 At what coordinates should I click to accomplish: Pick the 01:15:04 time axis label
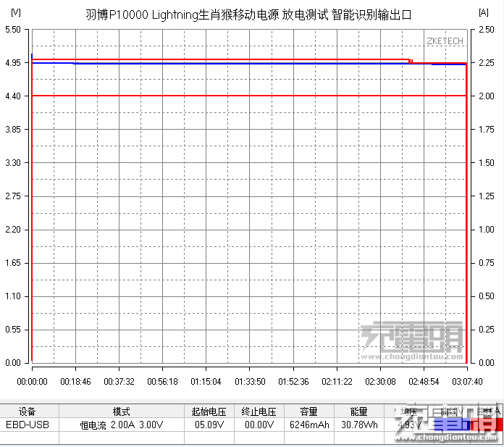coord(206,382)
